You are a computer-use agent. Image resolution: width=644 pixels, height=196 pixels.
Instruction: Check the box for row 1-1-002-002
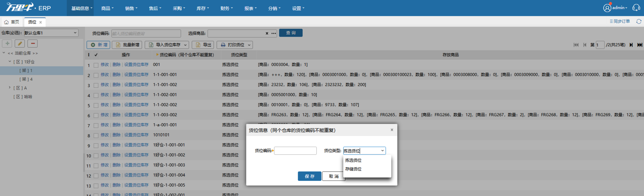(x=96, y=106)
